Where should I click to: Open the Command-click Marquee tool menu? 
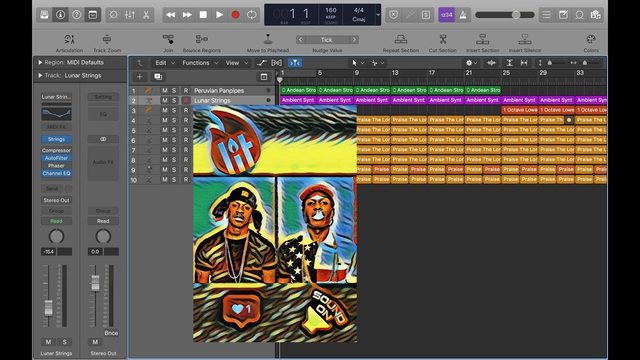pos(377,63)
